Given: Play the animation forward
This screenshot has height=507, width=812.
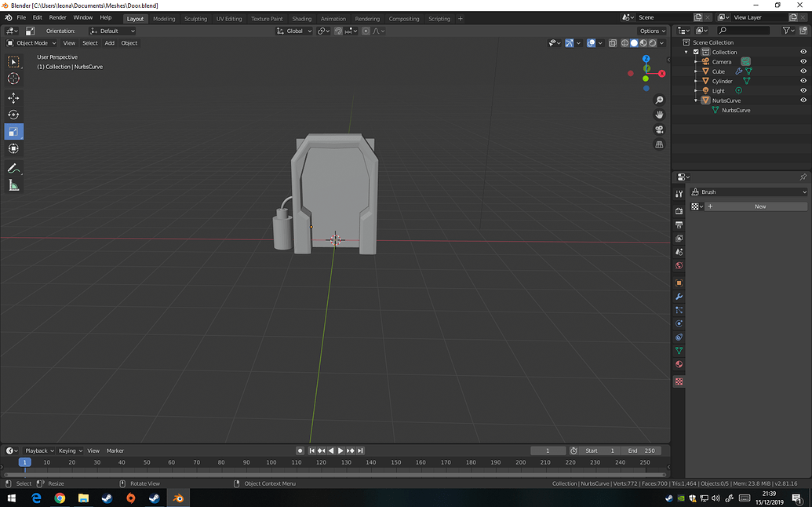Looking at the screenshot, I should click(340, 451).
